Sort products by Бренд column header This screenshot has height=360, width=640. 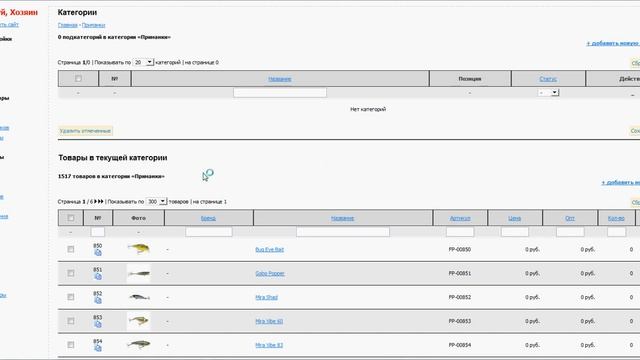click(x=208, y=218)
